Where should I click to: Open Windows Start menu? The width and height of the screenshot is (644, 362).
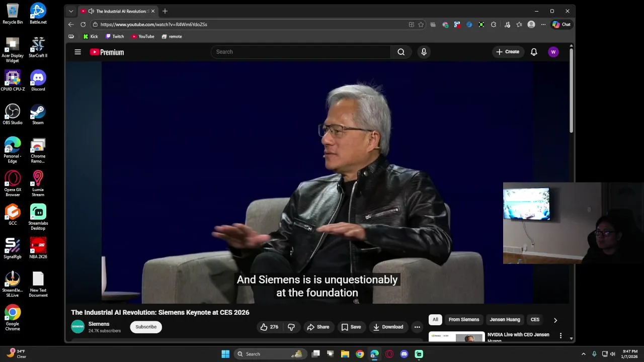225,354
